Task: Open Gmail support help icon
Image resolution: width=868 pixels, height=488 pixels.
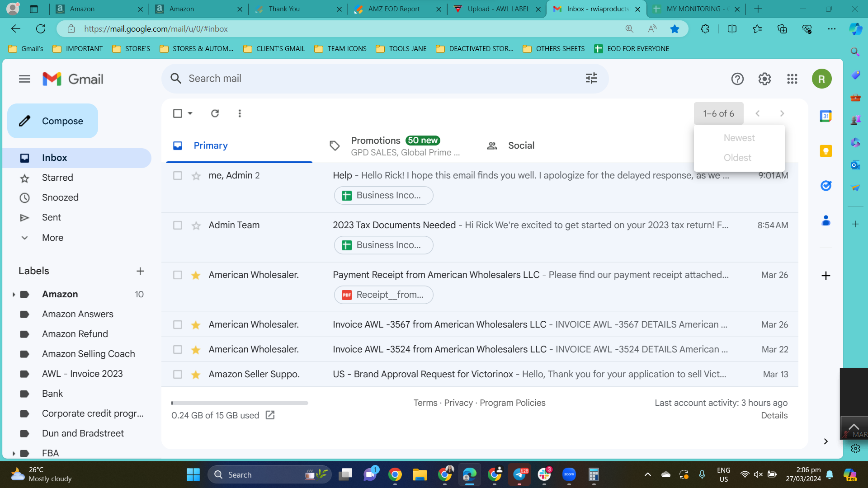Action: [x=737, y=79]
